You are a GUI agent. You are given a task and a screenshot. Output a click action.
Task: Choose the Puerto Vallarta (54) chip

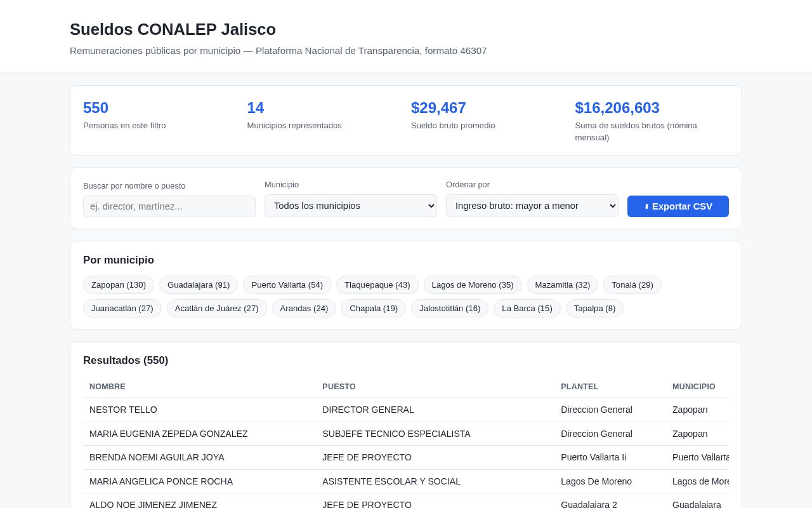point(287,284)
